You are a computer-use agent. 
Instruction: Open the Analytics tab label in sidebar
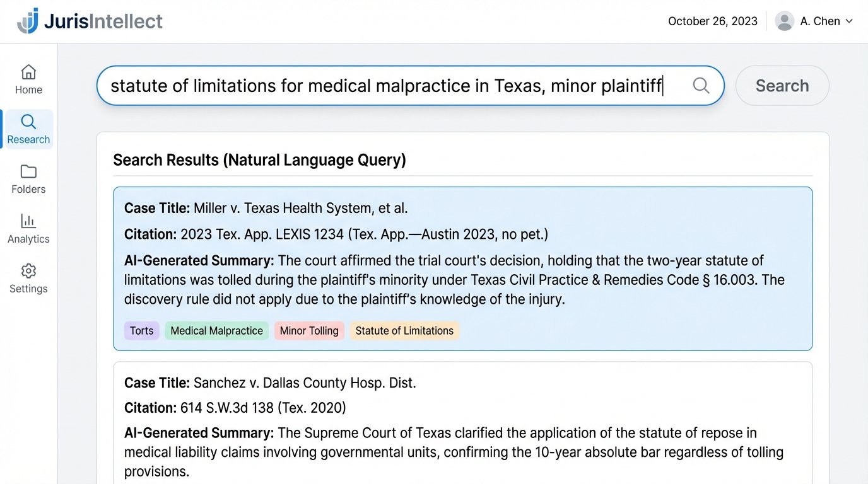click(28, 239)
